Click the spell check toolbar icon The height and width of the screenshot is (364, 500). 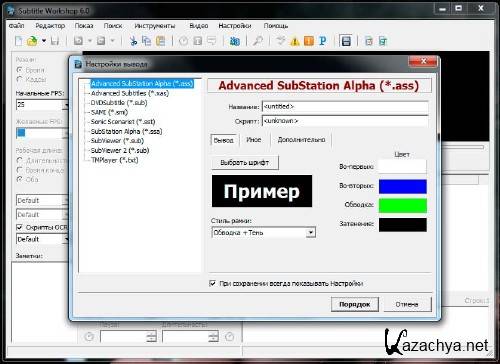(281, 41)
